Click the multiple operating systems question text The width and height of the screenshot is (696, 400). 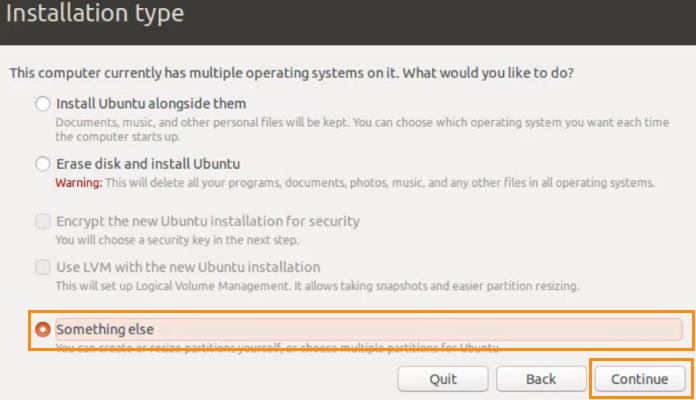coord(292,73)
